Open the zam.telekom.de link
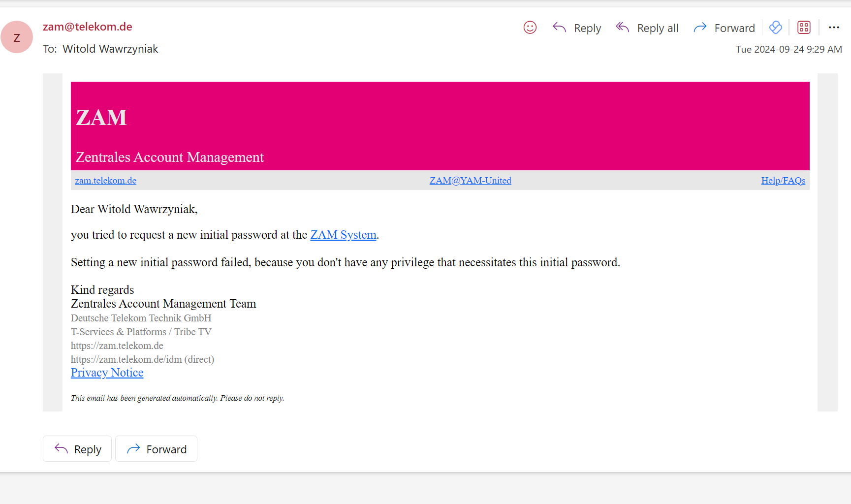The width and height of the screenshot is (851, 504). click(105, 181)
